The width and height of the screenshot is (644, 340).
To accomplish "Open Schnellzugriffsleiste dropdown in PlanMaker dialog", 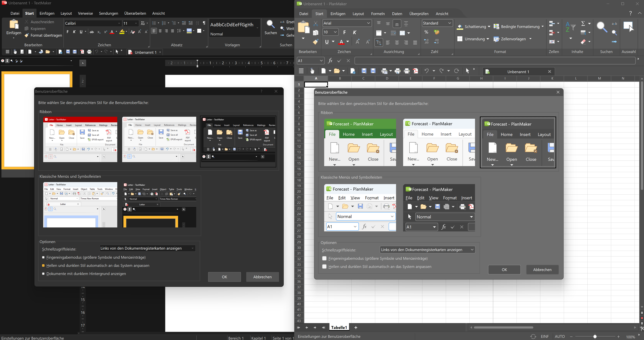I will 427,249.
